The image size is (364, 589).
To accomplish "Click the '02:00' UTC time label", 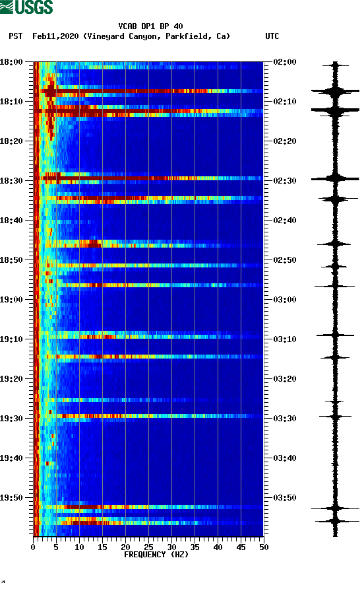I will tap(285, 62).
